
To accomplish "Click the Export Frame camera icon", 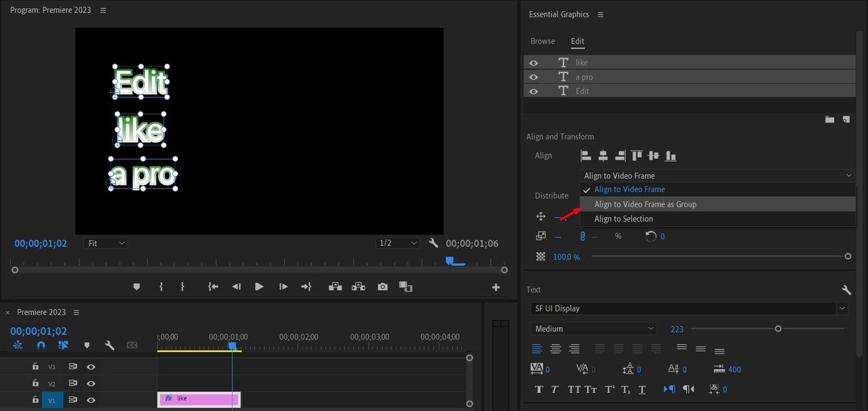I will click(383, 287).
